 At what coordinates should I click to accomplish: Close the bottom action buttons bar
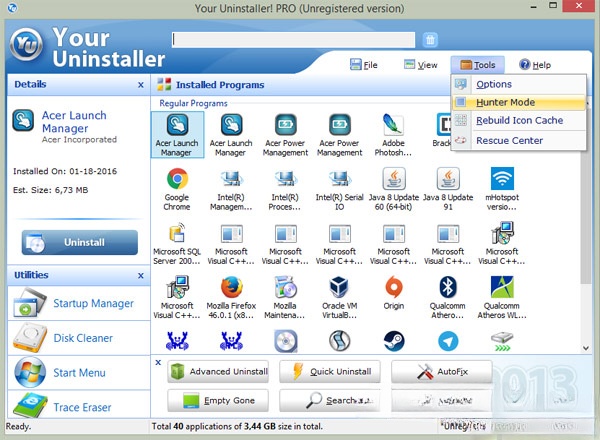pos(158,362)
